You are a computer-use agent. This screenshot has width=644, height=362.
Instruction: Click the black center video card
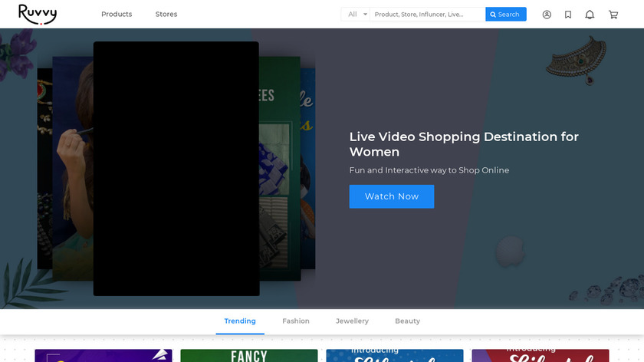pyautogui.click(x=176, y=169)
